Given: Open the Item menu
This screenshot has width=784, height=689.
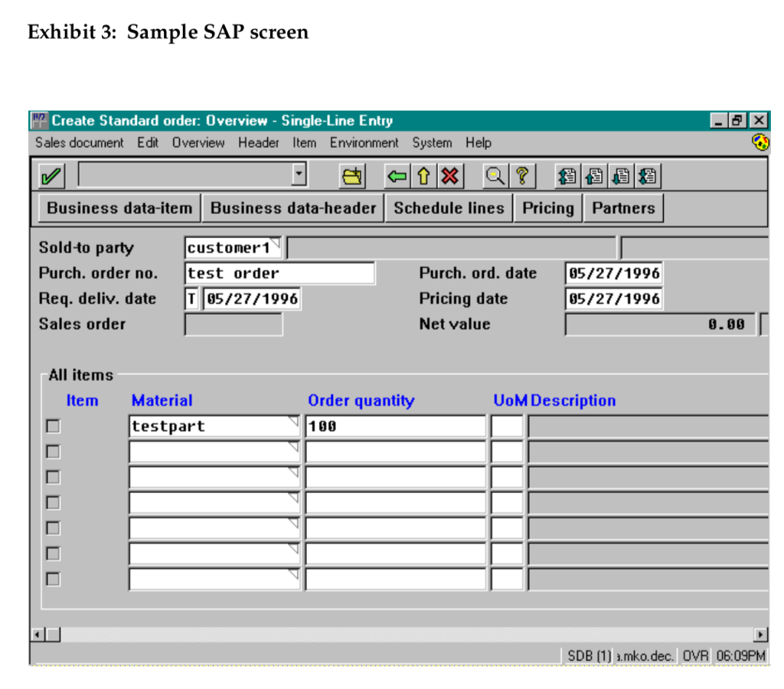Looking at the screenshot, I should (305, 143).
